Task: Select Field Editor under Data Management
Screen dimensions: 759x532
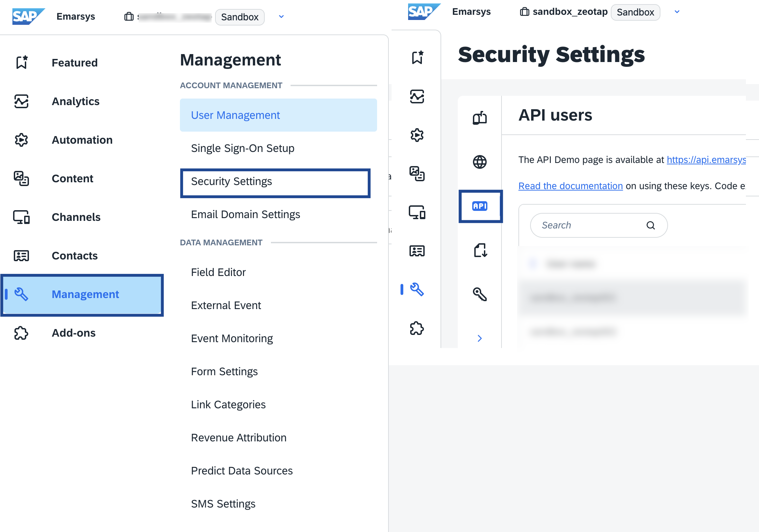Action: pos(218,272)
